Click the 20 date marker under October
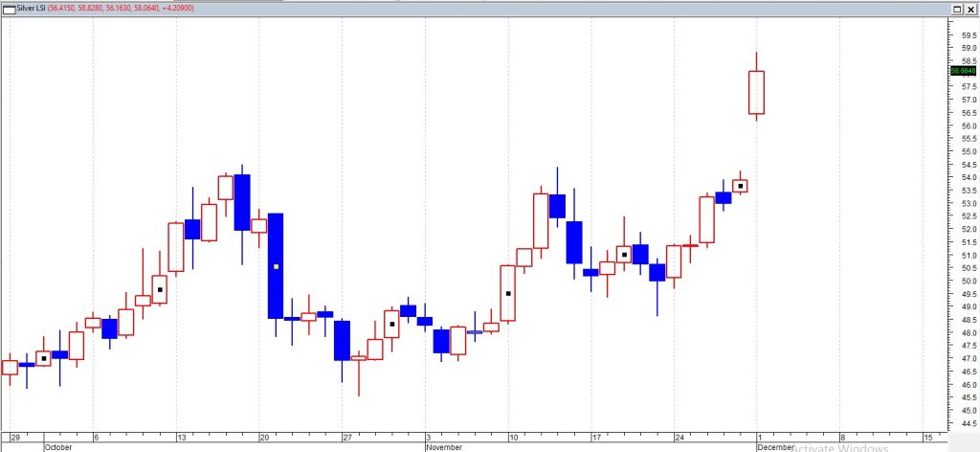Screen dimensions: 980x452 click(264, 437)
